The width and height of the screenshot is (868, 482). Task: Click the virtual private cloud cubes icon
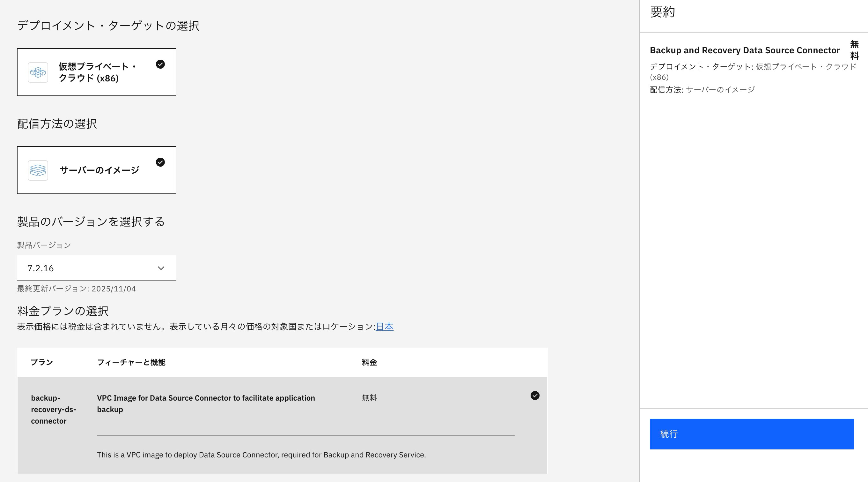pos(38,72)
